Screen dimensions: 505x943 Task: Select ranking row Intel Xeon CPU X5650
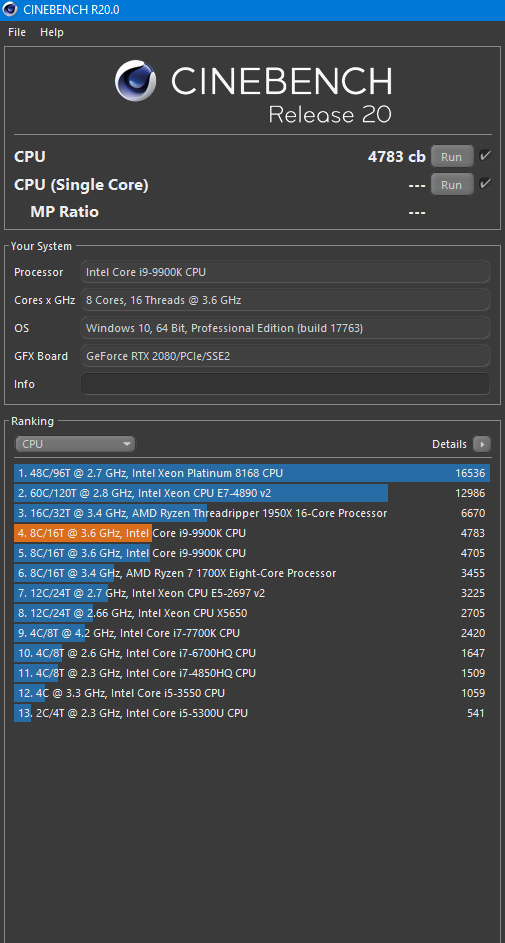pos(252,613)
